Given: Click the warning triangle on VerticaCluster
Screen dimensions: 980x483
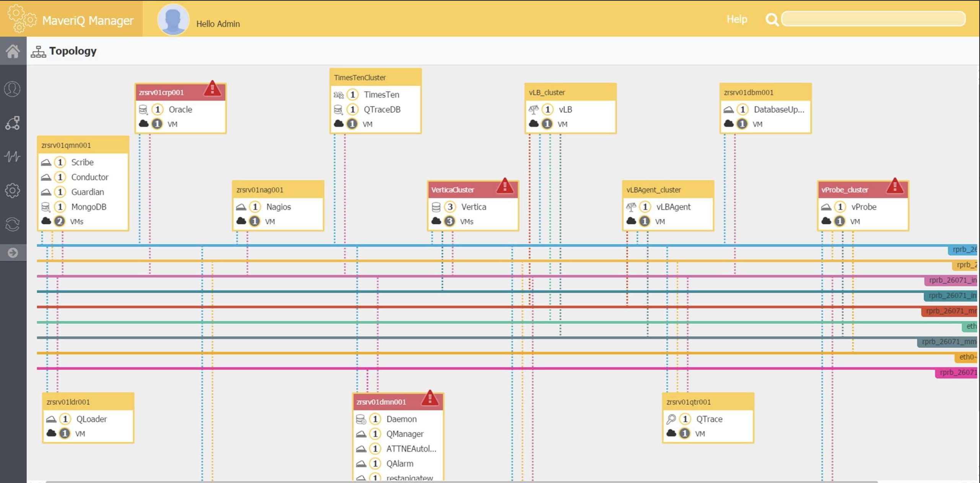Looking at the screenshot, I should pyautogui.click(x=505, y=186).
